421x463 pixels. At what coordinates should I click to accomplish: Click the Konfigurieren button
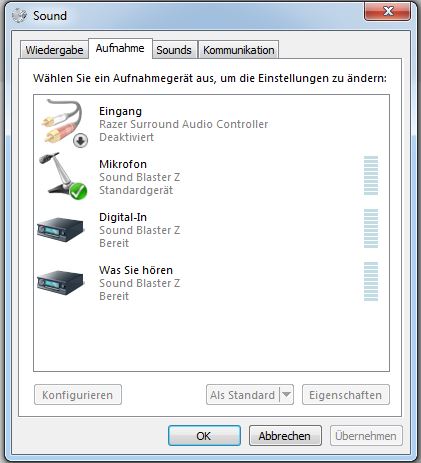pos(78,395)
